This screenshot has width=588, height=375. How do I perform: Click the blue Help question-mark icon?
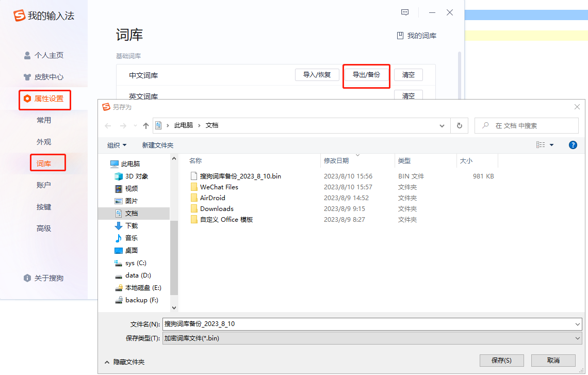pos(573,145)
